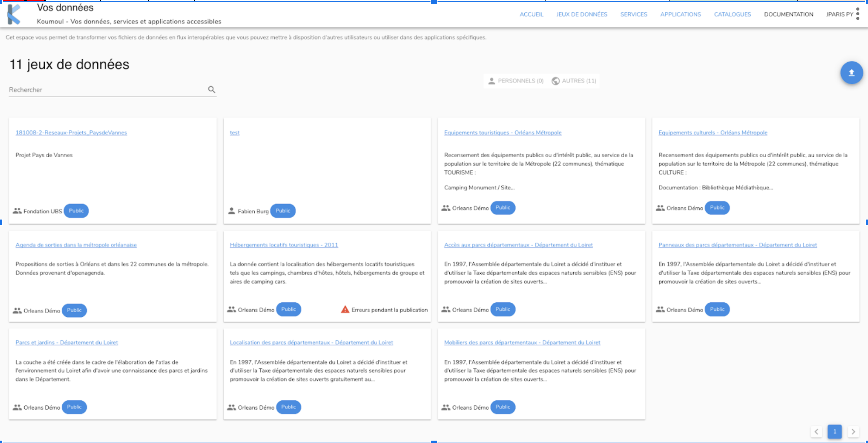Click the search magnifier icon
This screenshot has height=443, width=868.
(x=212, y=90)
